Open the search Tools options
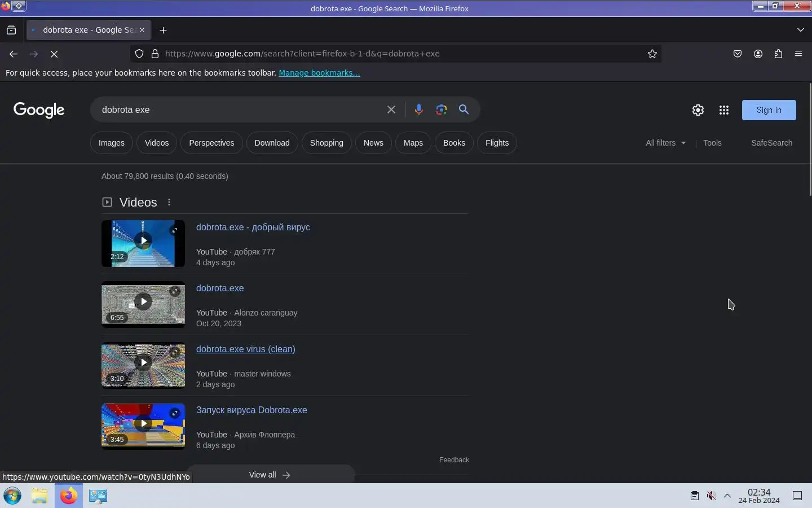Viewport: 812px width, 508px height. 712,143
